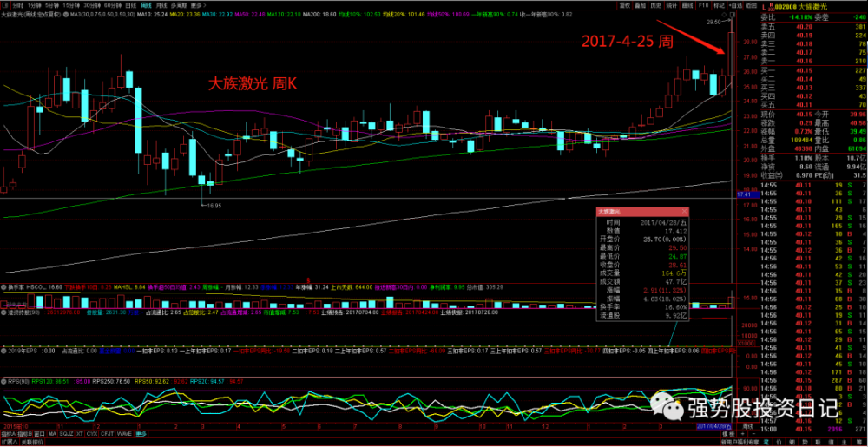This screenshot has height=447, width=868.
Task: Click the 16.95 low price label
Action: 214,205
